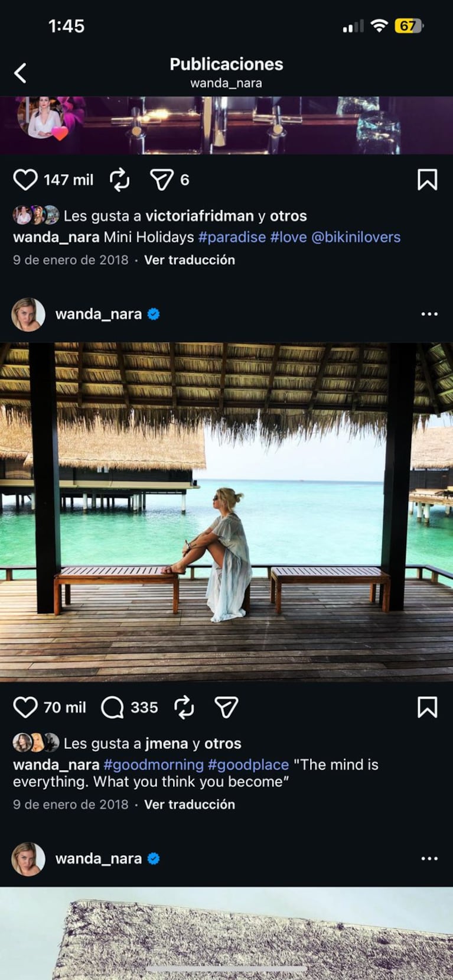The height and width of the screenshot is (980, 453).
Task: Go back with the back arrow
Action: pos(21,72)
